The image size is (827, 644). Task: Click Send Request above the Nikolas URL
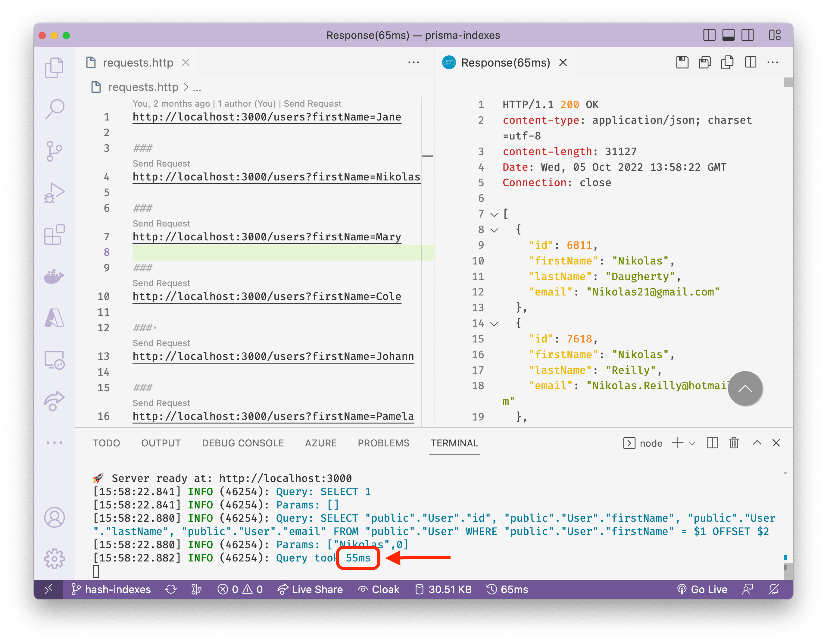(161, 164)
